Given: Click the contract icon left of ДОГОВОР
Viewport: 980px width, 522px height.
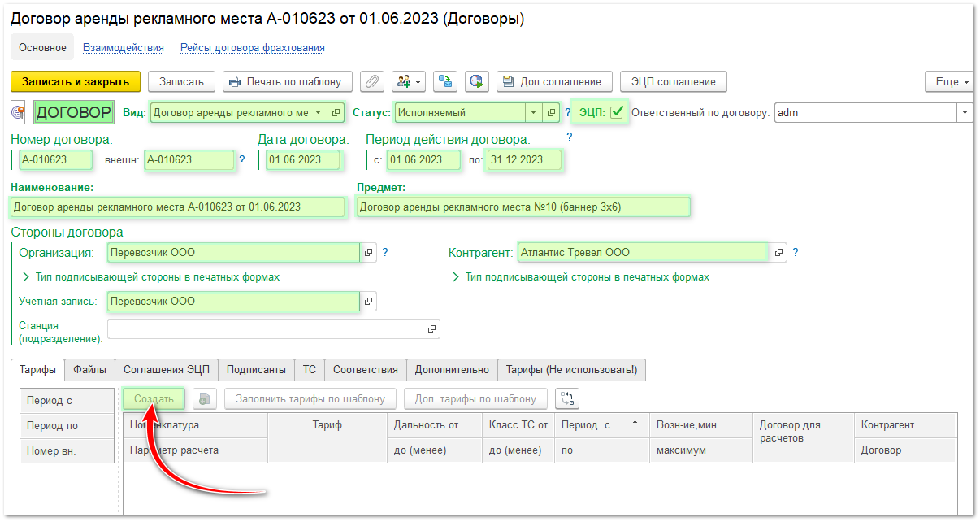Looking at the screenshot, I should coord(20,112).
